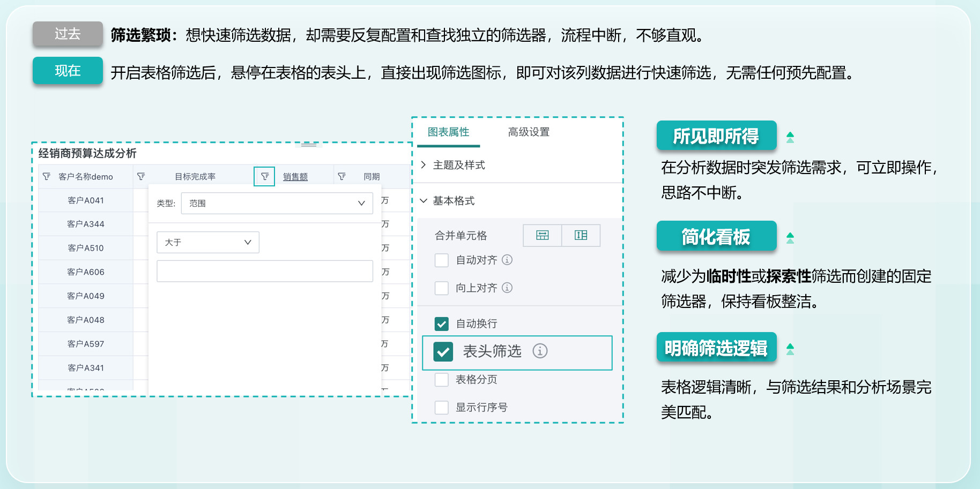Click filter icon beside 同期 column header
Viewport: 980px width, 489px height.
click(x=341, y=176)
